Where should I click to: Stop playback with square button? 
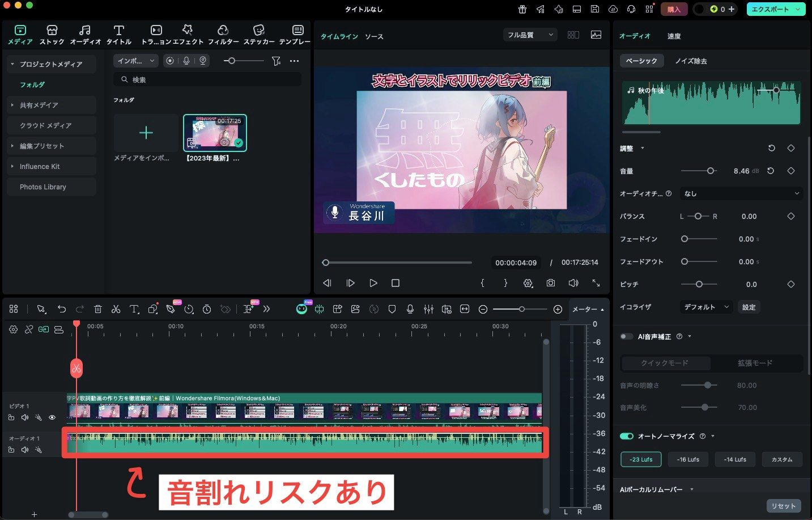coord(396,283)
